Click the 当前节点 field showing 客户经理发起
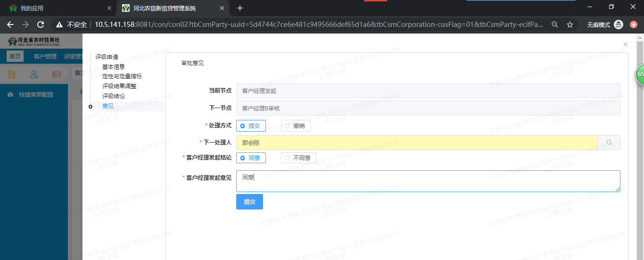Screen dimensions: 644x260 [428, 91]
